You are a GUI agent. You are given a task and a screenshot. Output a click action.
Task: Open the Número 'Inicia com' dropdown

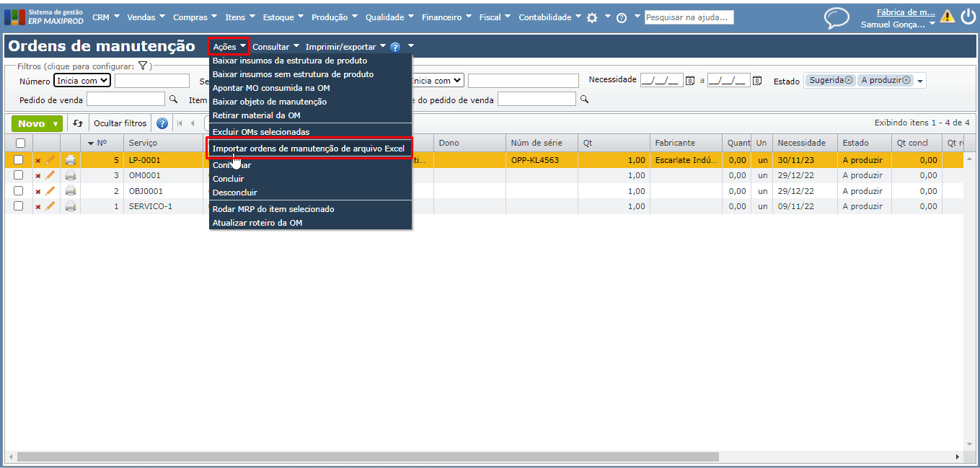[82, 81]
